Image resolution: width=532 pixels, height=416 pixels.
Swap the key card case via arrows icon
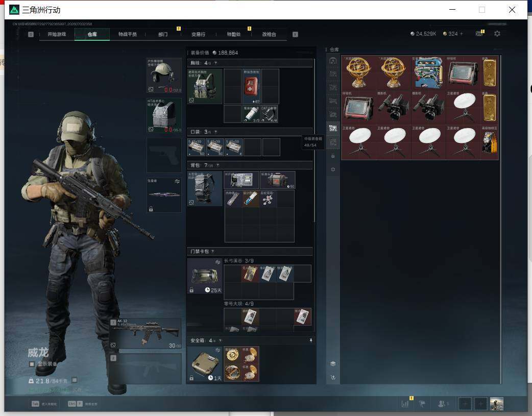pyautogui.click(x=217, y=262)
